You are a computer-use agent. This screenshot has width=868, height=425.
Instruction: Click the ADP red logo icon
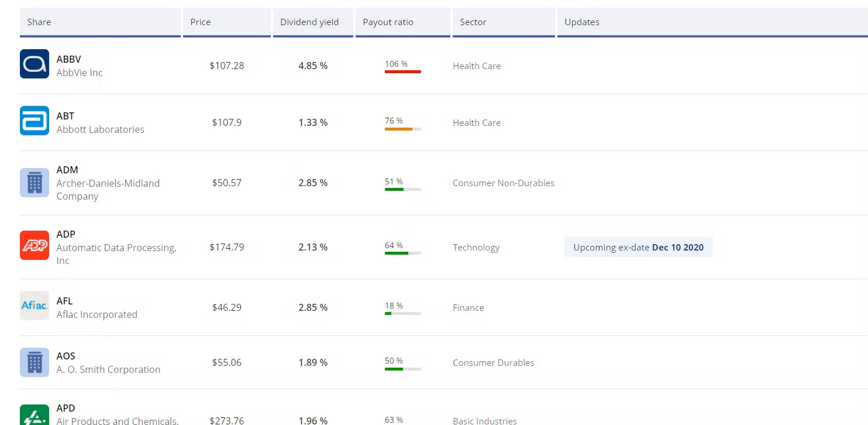coord(35,245)
